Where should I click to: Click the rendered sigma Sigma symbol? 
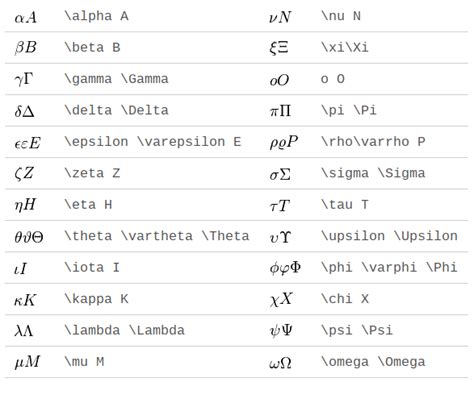pos(280,174)
